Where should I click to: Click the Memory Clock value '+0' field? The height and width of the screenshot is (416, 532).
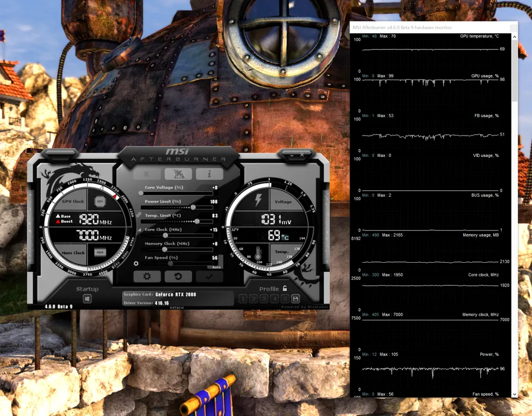[x=215, y=244]
